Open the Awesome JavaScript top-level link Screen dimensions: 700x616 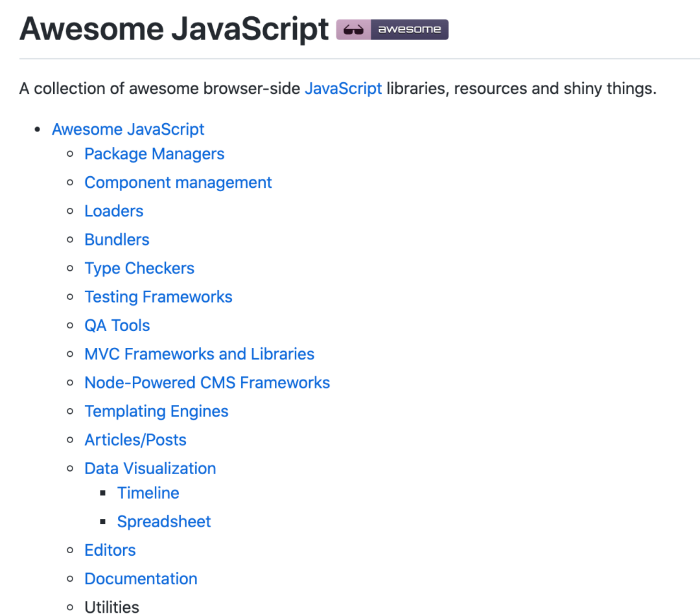pyautogui.click(x=128, y=129)
